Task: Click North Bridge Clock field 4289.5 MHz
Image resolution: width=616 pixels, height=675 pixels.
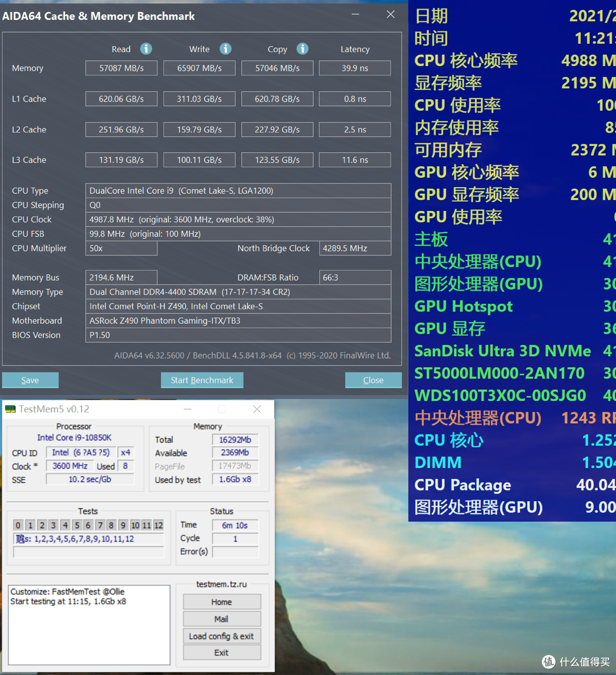Action: click(355, 249)
